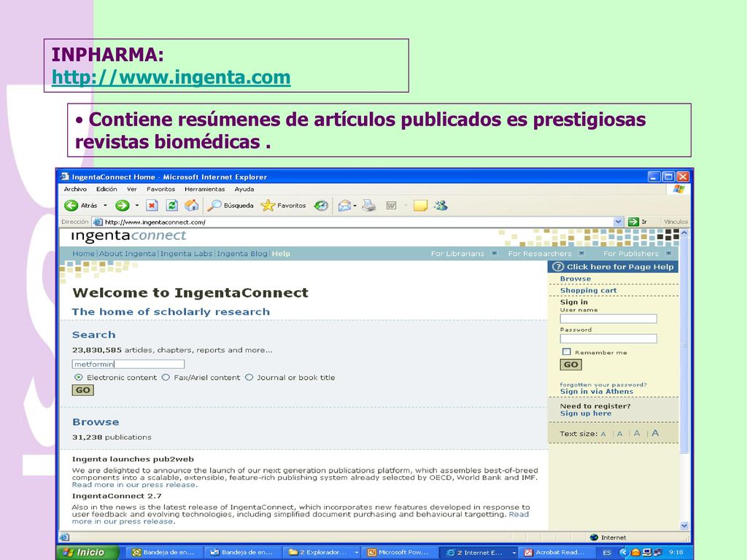Click the page icon in address bar

[x=98, y=222]
